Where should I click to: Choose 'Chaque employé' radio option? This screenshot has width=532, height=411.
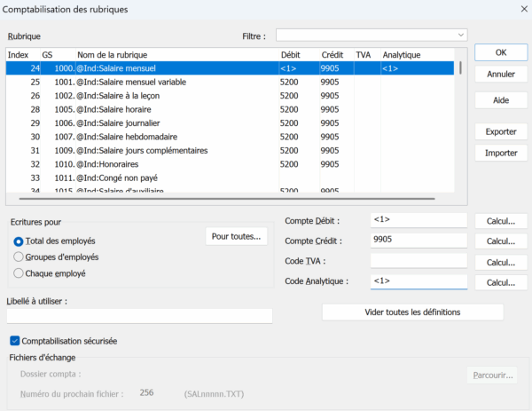(19, 273)
